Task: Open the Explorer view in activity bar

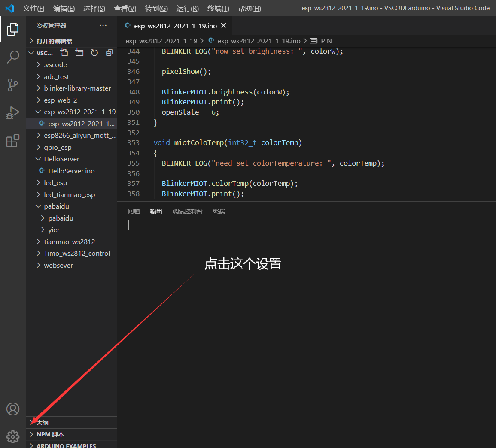Action: click(x=12, y=29)
